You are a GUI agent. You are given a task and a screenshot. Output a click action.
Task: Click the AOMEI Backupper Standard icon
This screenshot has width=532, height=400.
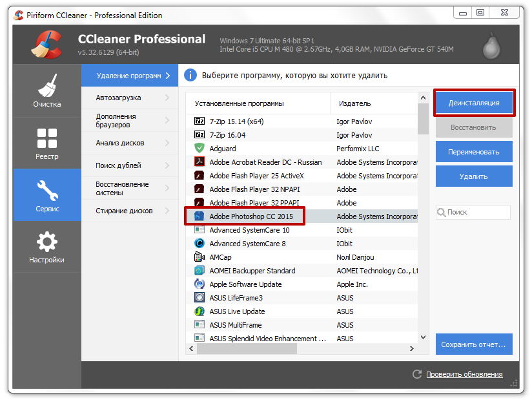(199, 270)
